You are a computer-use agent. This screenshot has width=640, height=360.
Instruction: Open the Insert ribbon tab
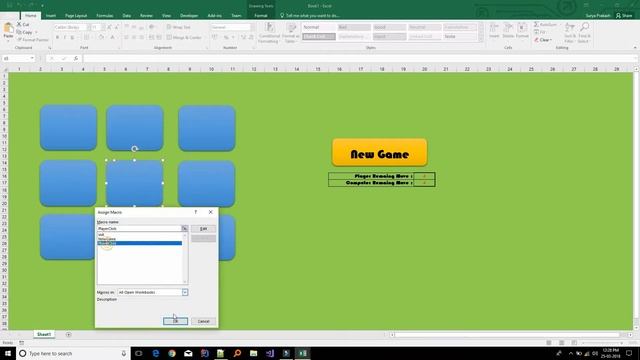coord(51,16)
